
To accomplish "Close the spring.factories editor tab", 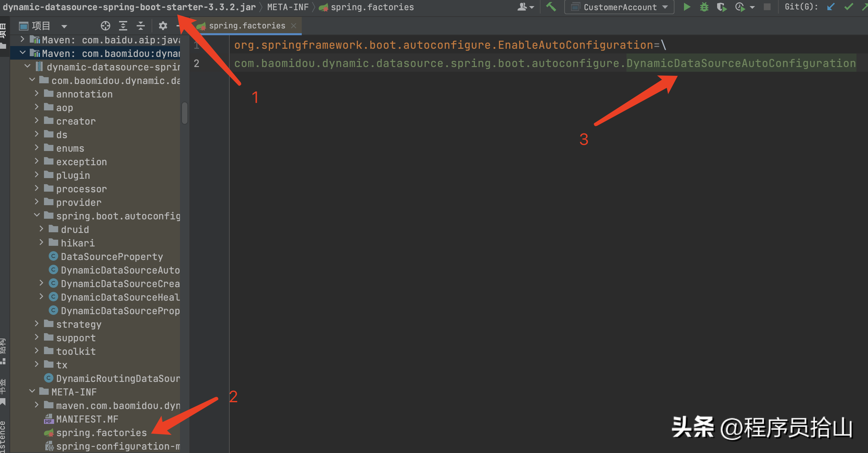I will tap(294, 26).
